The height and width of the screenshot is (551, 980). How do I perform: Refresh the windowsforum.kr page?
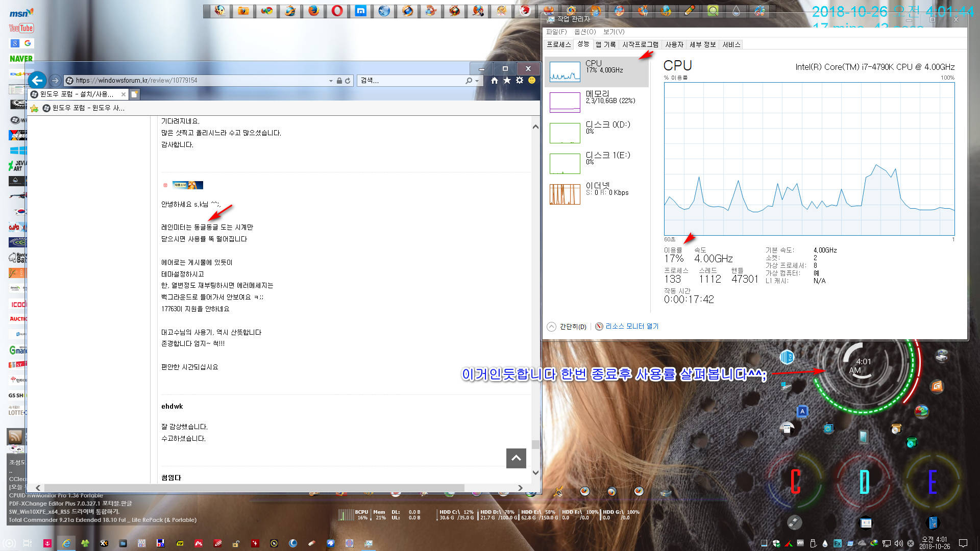[x=348, y=81]
